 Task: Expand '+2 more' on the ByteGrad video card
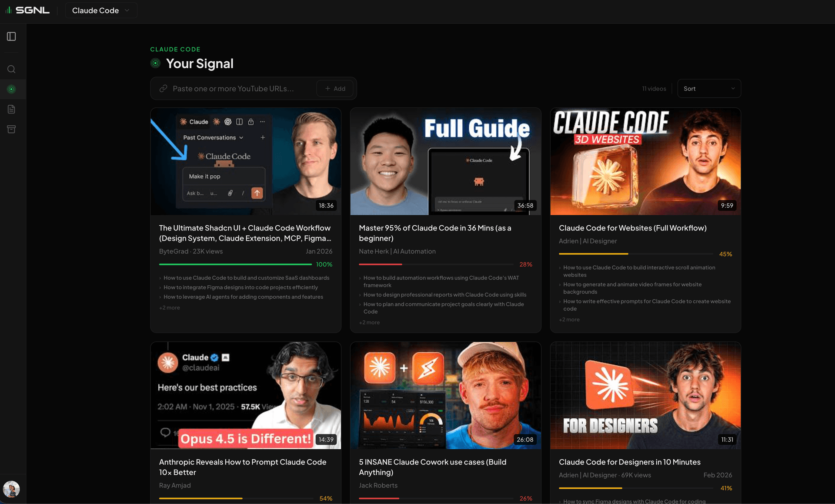[169, 307]
